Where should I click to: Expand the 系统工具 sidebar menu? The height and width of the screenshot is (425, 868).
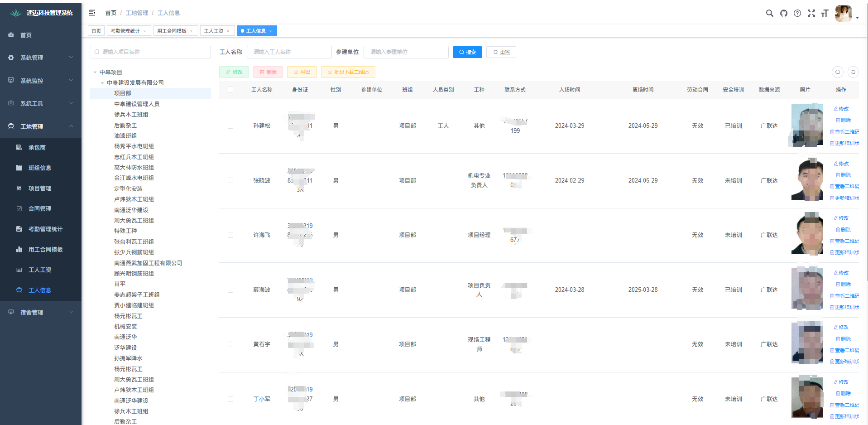(41, 103)
